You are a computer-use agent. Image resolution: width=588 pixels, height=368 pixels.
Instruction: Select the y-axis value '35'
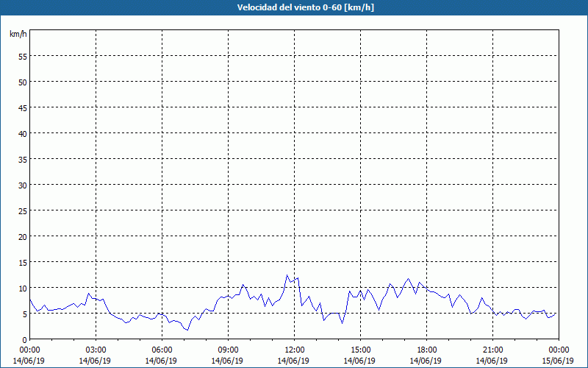coord(23,159)
